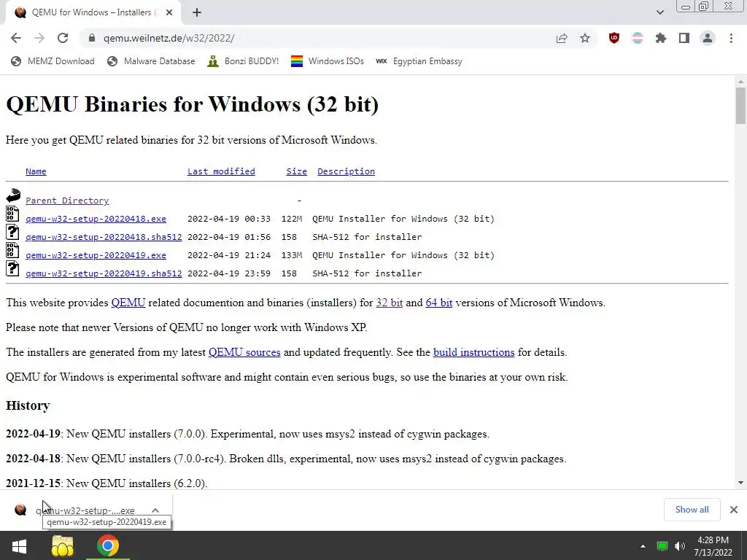
Task: Open uBlock Origin extension
Action: pyautogui.click(x=614, y=38)
